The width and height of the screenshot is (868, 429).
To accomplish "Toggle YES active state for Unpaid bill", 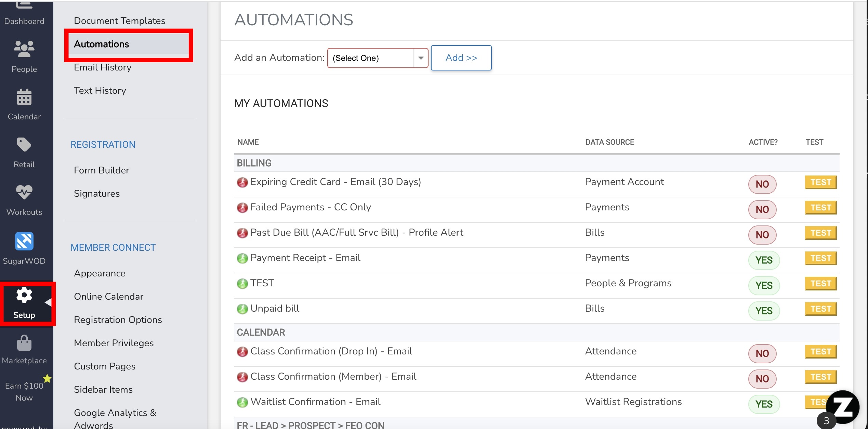I will click(764, 311).
